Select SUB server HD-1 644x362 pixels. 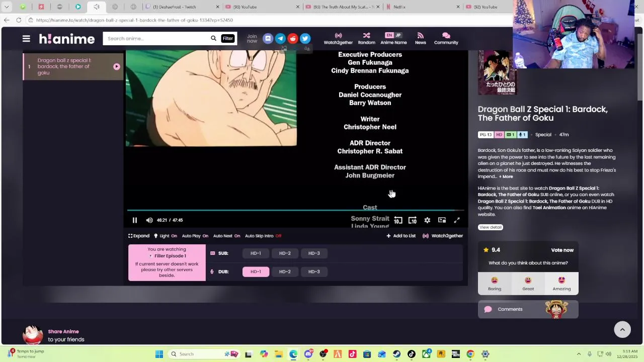(256, 253)
